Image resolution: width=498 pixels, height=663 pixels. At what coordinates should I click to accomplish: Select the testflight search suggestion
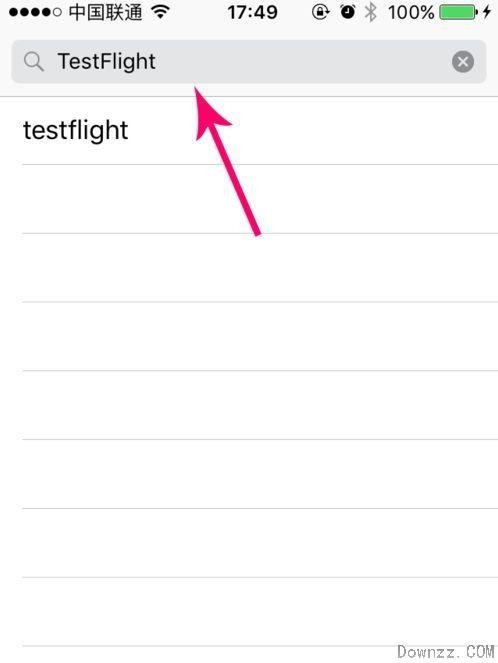click(260, 131)
